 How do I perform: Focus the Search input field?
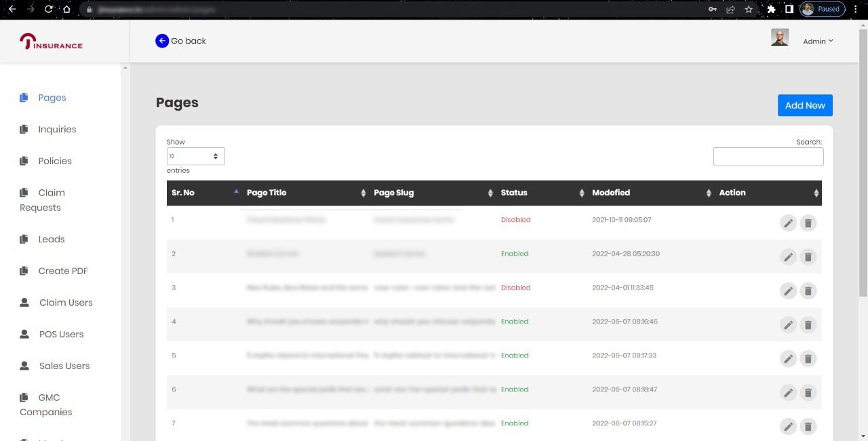coord(768,157)
